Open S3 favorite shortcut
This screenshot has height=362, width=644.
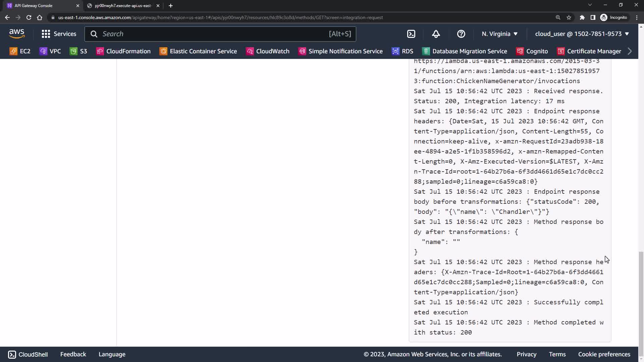[78, 51]
